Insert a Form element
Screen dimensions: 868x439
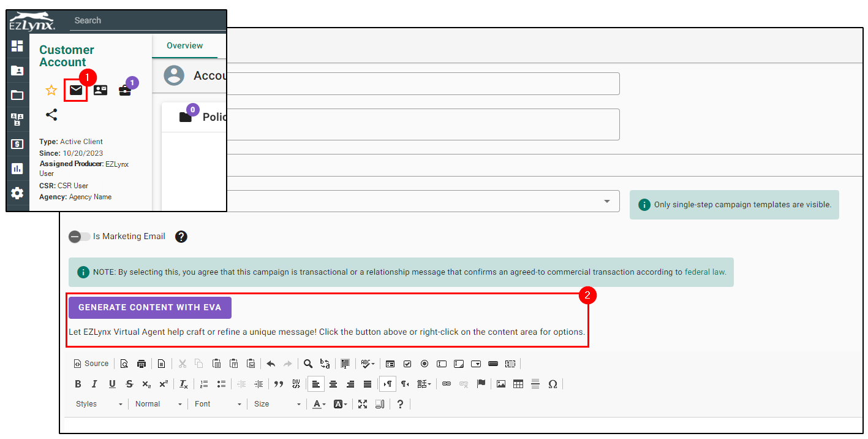[390, 364]
